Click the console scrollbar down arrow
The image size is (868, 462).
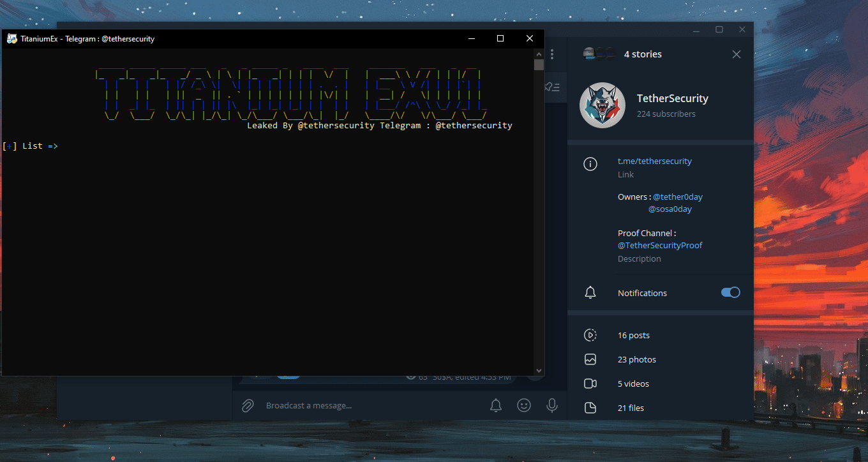click(x=539, y=370)
